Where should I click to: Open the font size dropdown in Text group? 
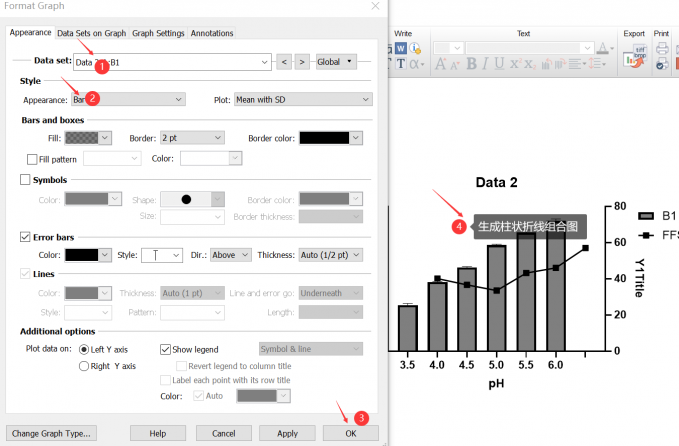[x=449, y=48]
